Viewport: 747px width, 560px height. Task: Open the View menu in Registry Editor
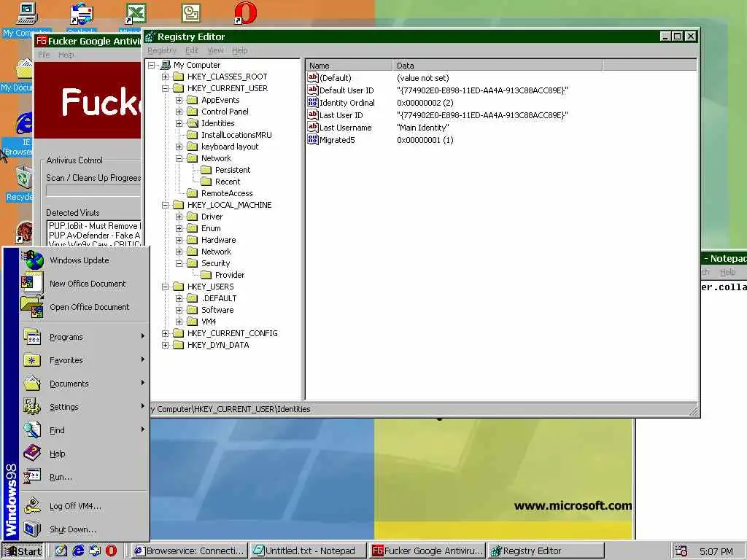(215, 50)
